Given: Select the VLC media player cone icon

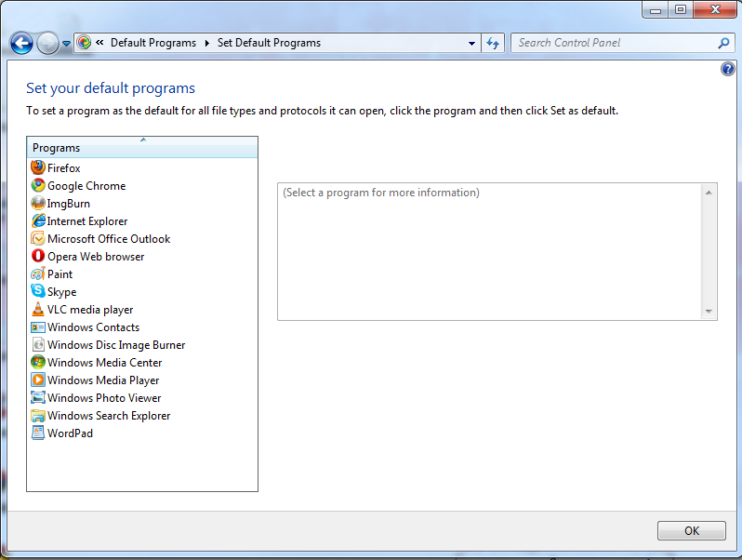Looking at the screenshot, I should pos(38,309).
